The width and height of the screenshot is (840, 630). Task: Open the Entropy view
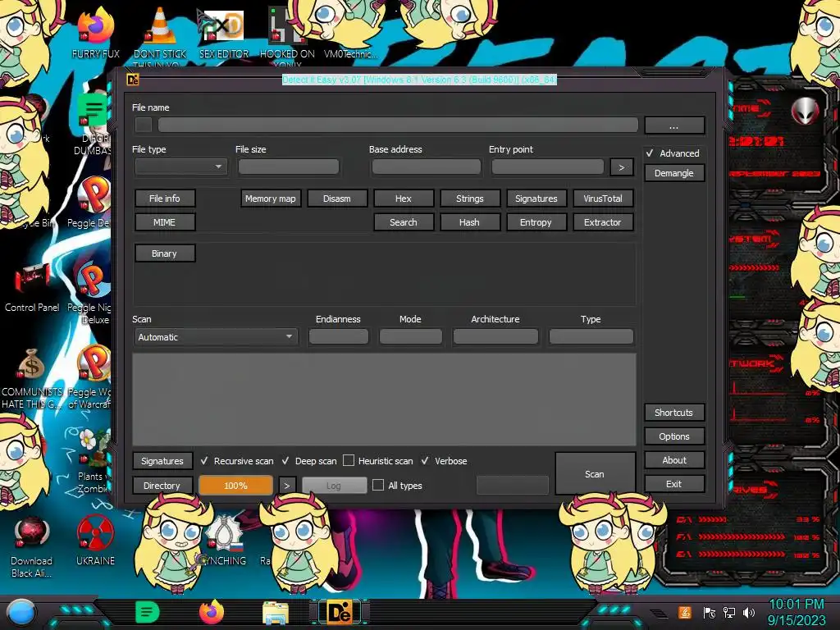pyautogui.click(x=536, y=221)
